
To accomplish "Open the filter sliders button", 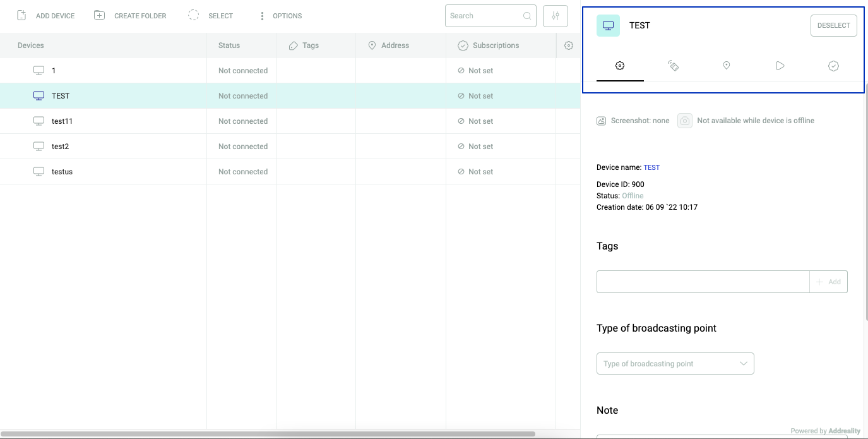I will 556,16.
